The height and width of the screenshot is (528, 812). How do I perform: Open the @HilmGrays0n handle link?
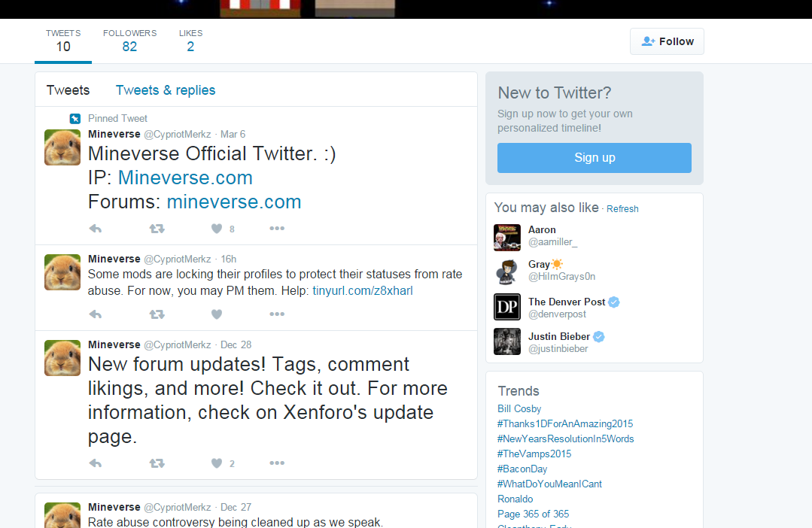point(562,277)
